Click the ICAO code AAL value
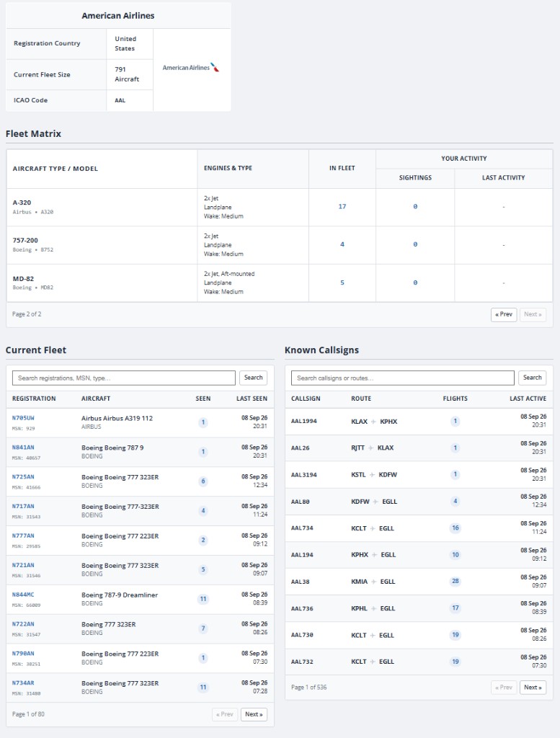This screenshot has width=560, height=738. [120, 101]
